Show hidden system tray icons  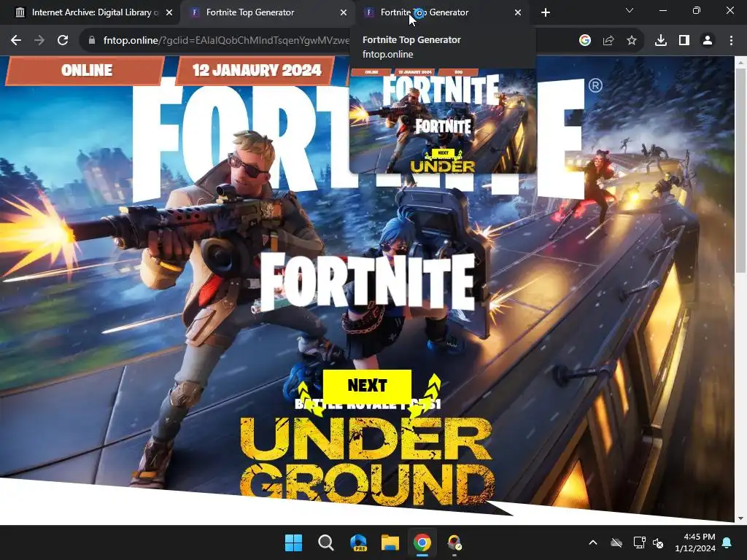(x=593, y=542)
